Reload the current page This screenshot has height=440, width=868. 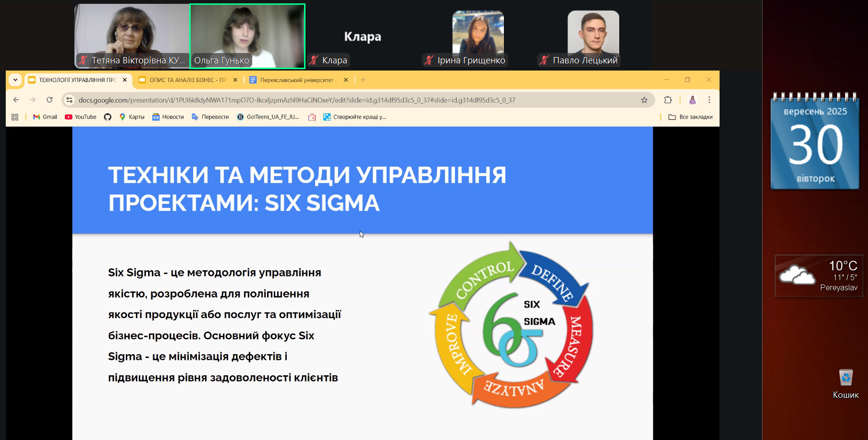coord(49,100)
